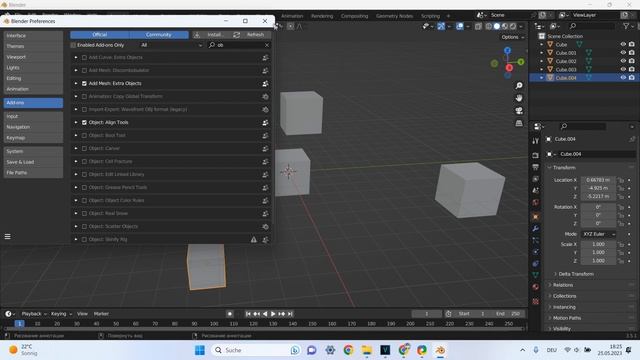This screenshot has height=360, width=640.
Task: Open the Render properties tab icon
Action: pos(536,155)
